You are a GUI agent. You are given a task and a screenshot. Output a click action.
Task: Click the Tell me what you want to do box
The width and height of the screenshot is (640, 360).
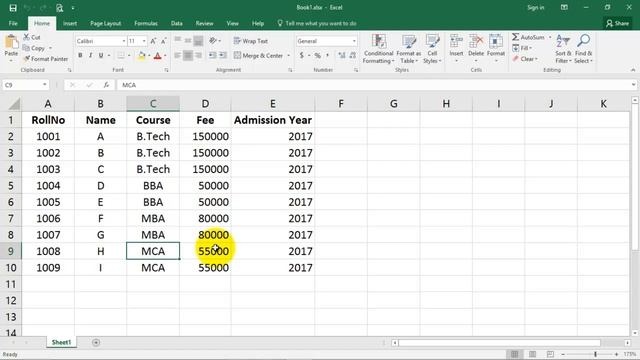point(317,23)
